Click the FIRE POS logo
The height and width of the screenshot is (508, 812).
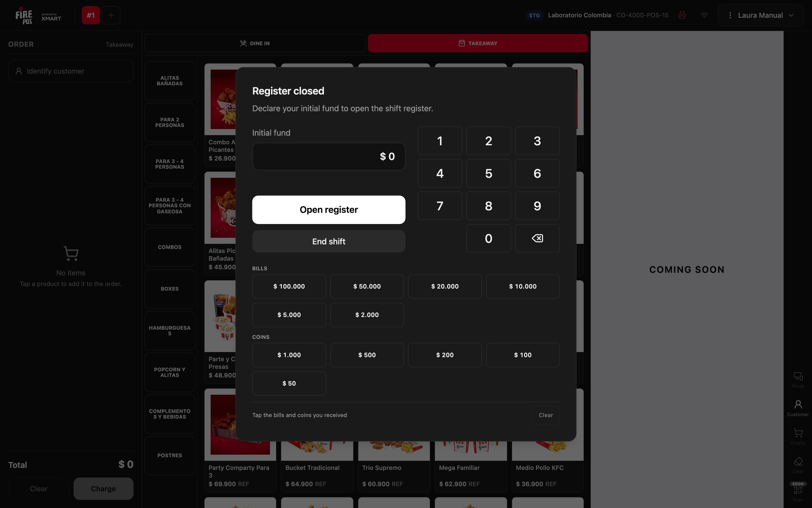click(x=24, y=15)
